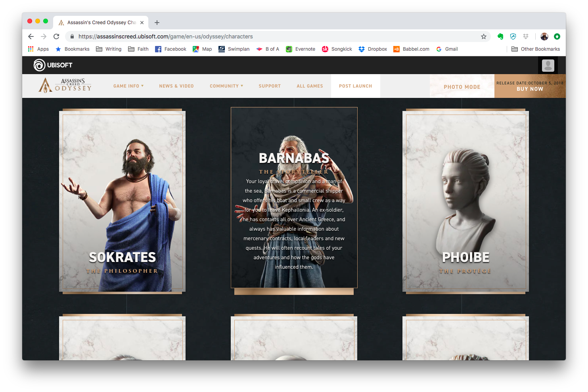The image size is (588, 392).
Task: Expand the Game Info dropdown menu
Action: (x=128, y=86)
